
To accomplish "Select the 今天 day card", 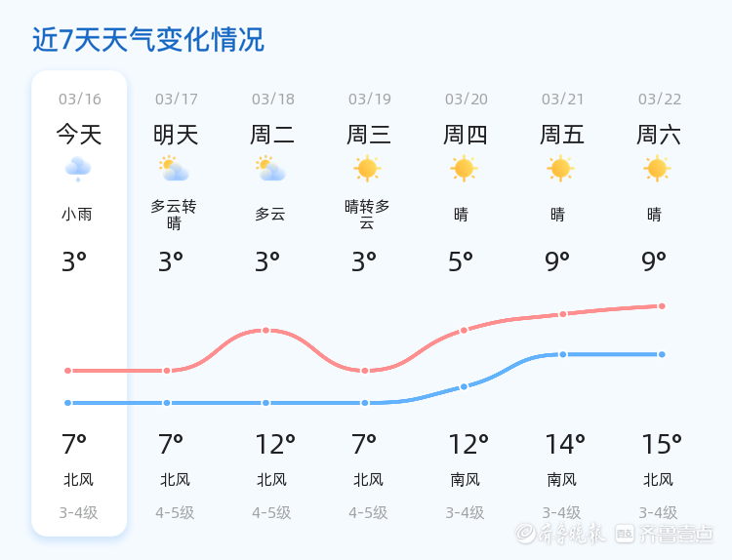I will (79, 303).
